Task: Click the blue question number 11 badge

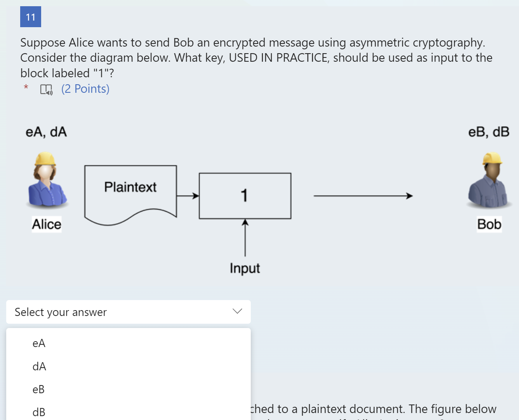Action: pyautogui.click(x=30, y=17)
